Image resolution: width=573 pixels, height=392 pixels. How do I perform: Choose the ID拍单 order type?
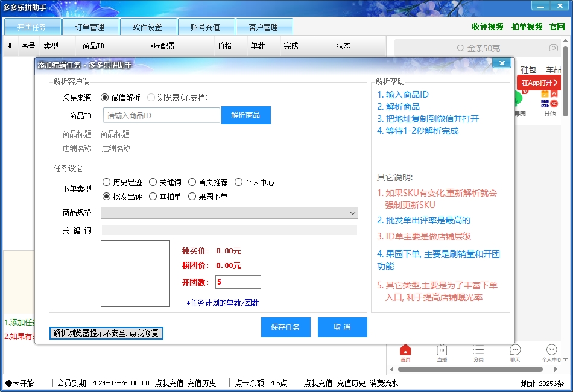[165, 197]
